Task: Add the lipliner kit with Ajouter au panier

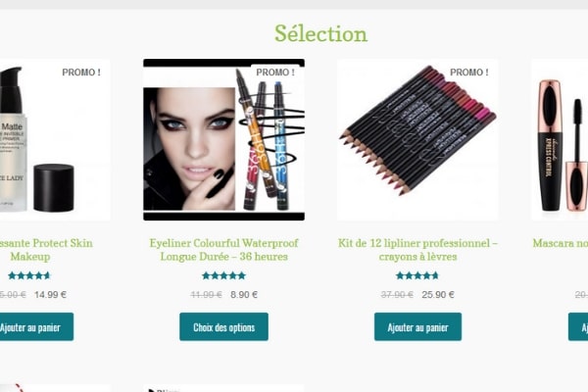Action: pos(417,326)
